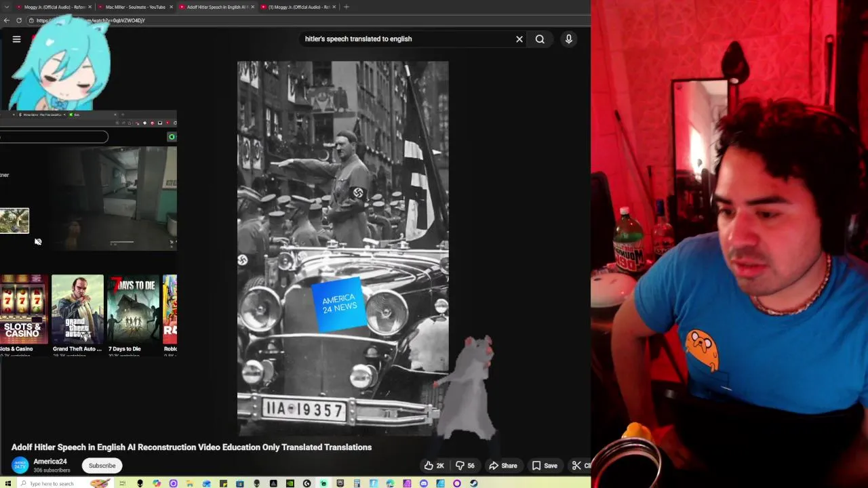
Task: Like the video showing 2K likes
Action: pos(434,466)
